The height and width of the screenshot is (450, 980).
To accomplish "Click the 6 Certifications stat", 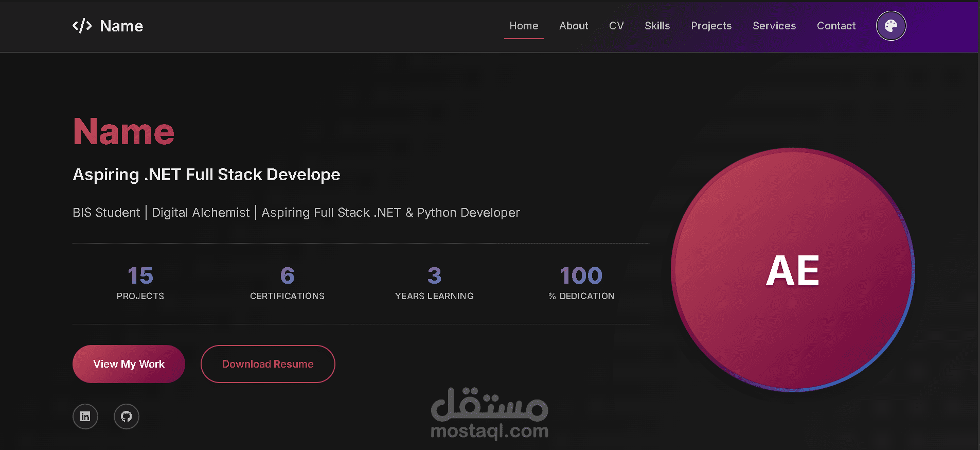I will (x=287, y=283).
